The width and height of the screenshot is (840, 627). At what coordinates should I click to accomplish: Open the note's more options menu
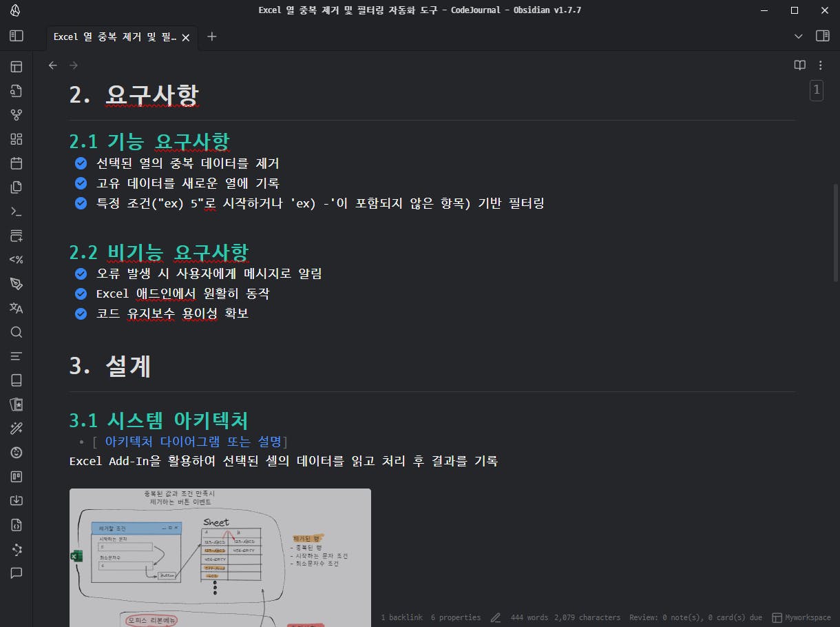(x=820, y=65)
